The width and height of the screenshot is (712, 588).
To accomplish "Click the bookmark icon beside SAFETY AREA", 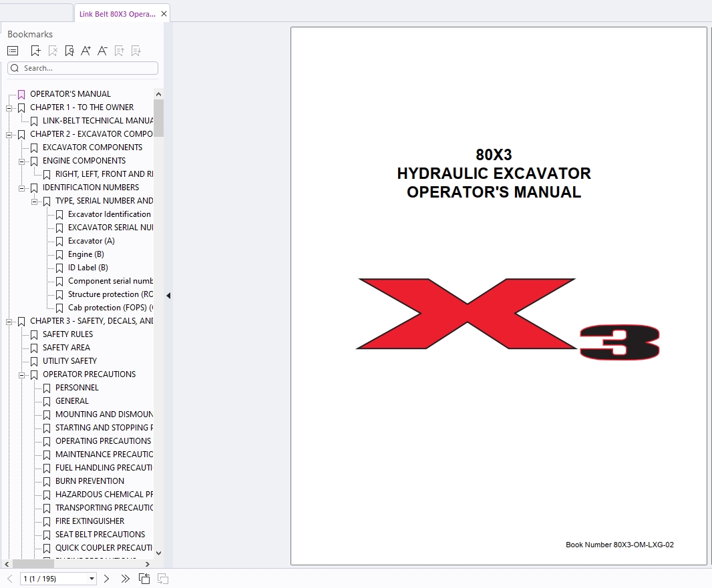I will point(34,348).
